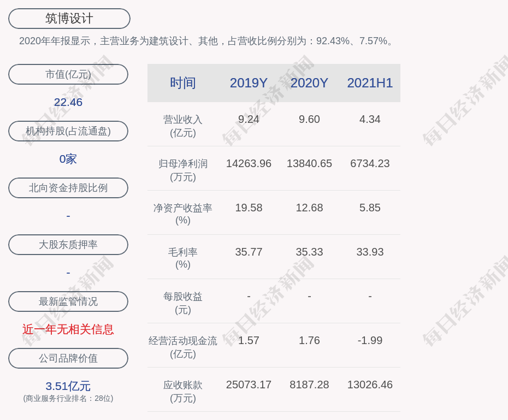Screen dimensions: 508x420
Task: Click the 3.51亿元 brand value
Action: (68, 386)
